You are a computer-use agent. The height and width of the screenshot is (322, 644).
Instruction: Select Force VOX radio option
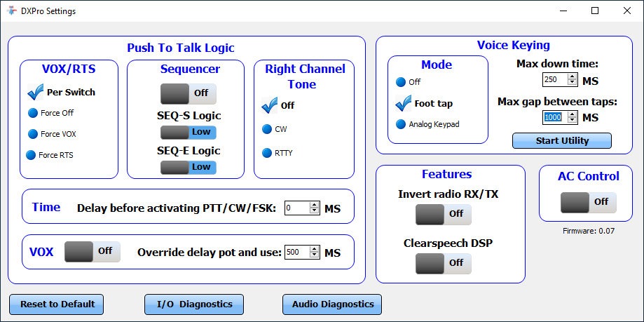pyautogui.click(x=52, y=134)
